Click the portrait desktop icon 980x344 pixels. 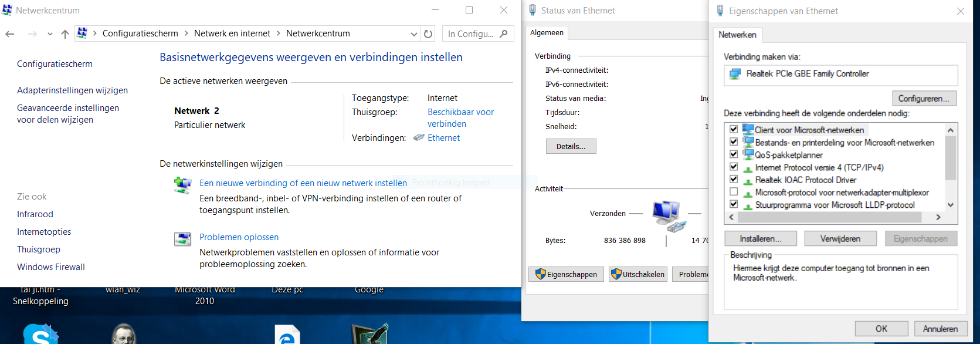[124, 334]
